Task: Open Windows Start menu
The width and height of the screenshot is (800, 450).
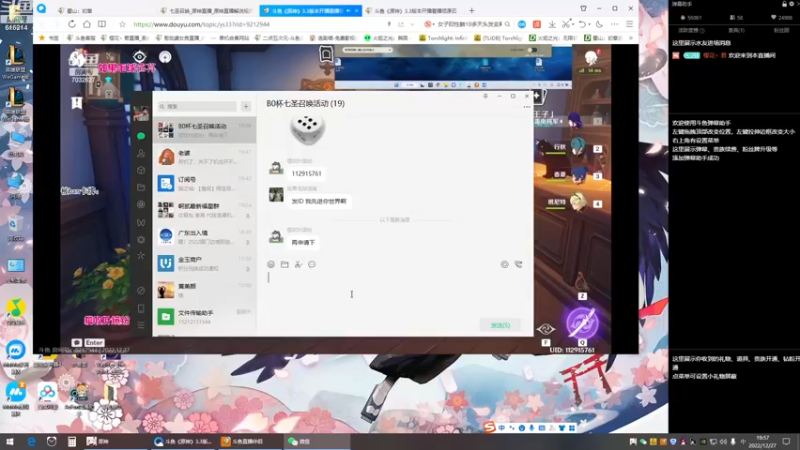Action: tap(10, 441)
